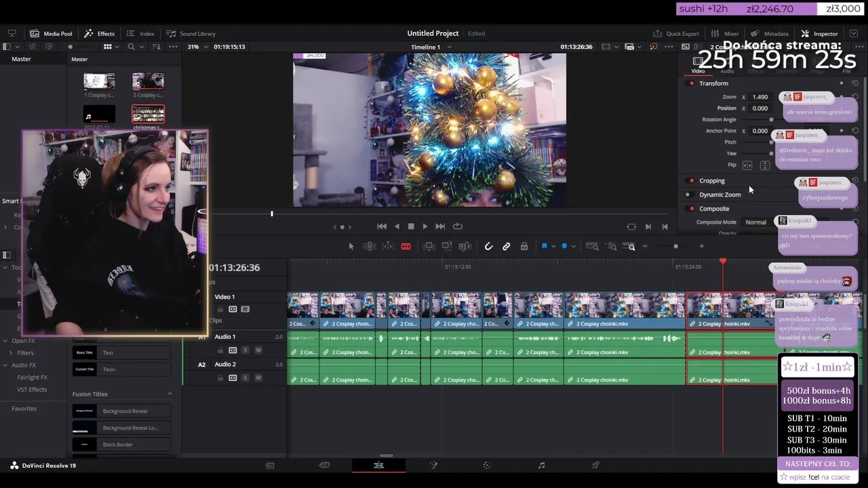Open the Fairlight page icon

point(541,466)
